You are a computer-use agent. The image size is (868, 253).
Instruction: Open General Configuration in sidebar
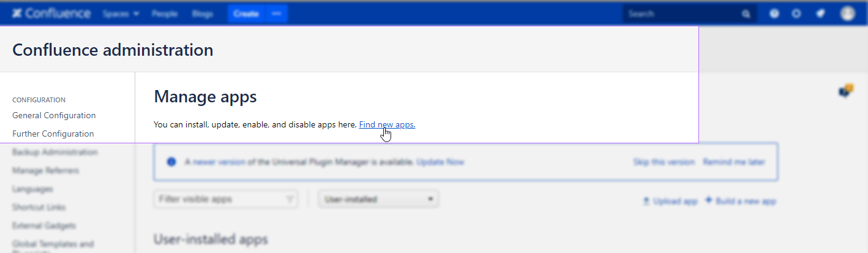point(54,115)
